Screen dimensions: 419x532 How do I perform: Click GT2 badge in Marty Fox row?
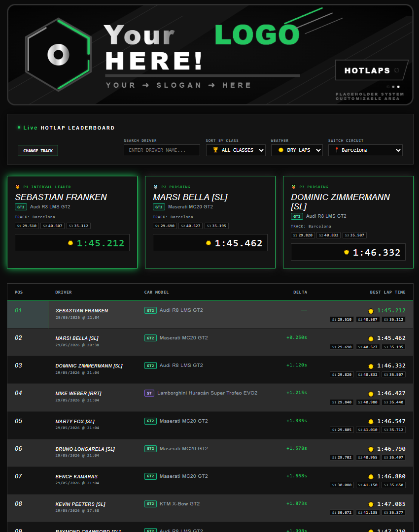(150, 421)
